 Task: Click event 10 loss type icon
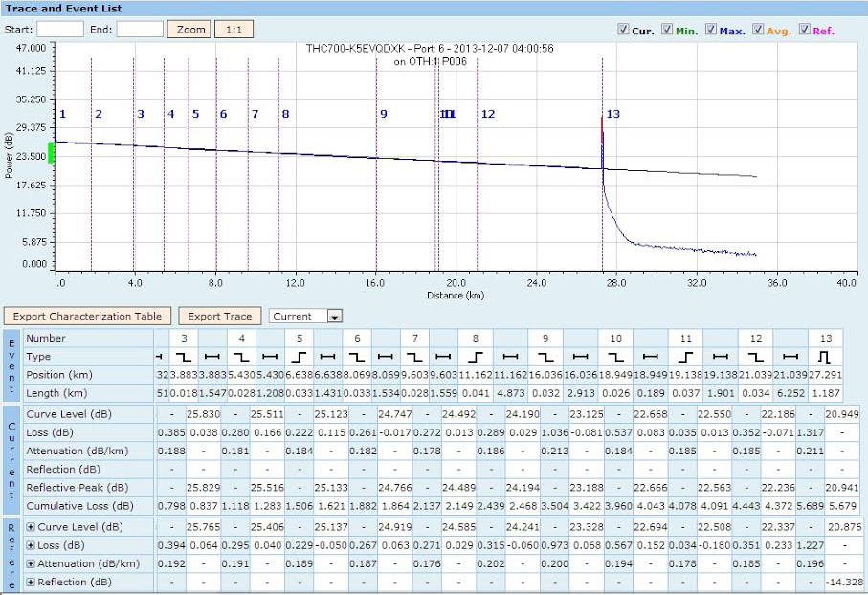point(615,357)
